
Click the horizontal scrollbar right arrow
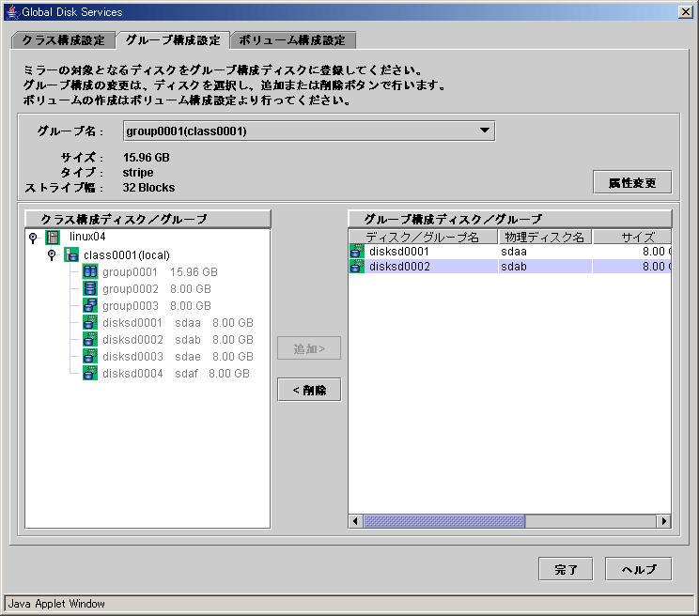[663, 521]
